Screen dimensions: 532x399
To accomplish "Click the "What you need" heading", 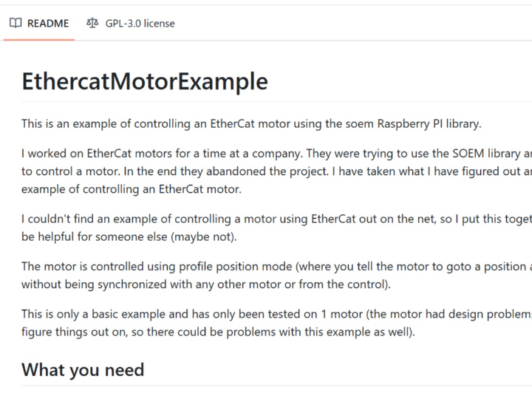I will pos(83,369).
